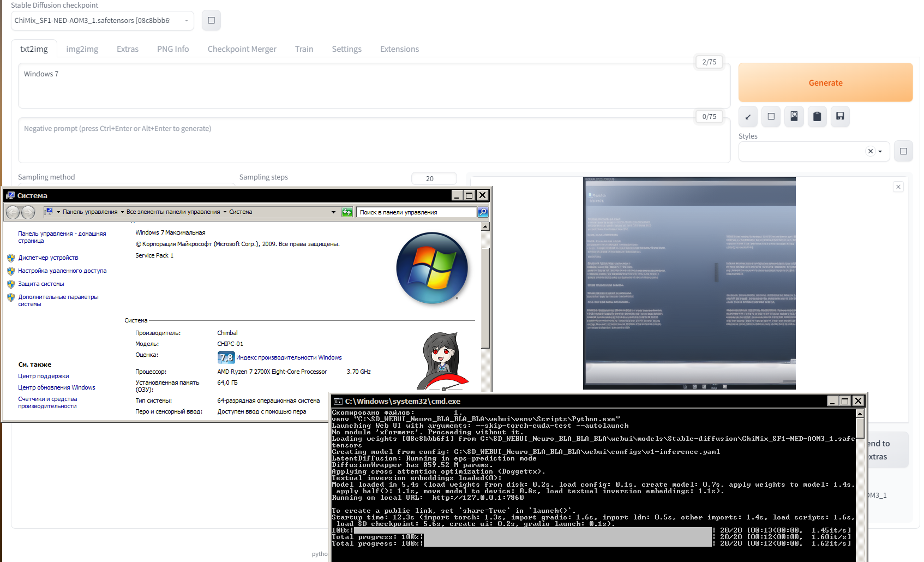Image resolution: width=924 pixels, height=562 pixels.
Task: Click the Поиск в панели управления search box
Action: [x=417, y=212]
